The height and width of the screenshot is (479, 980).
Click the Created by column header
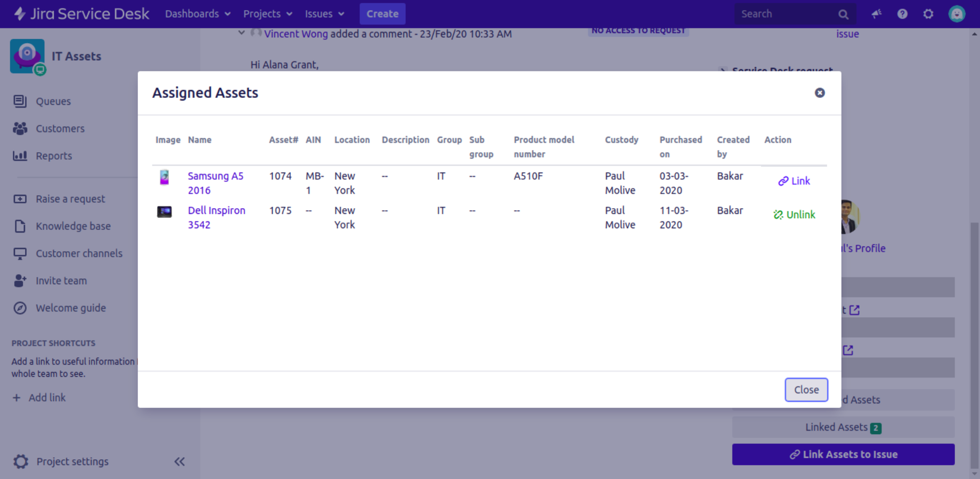(733, 147)
